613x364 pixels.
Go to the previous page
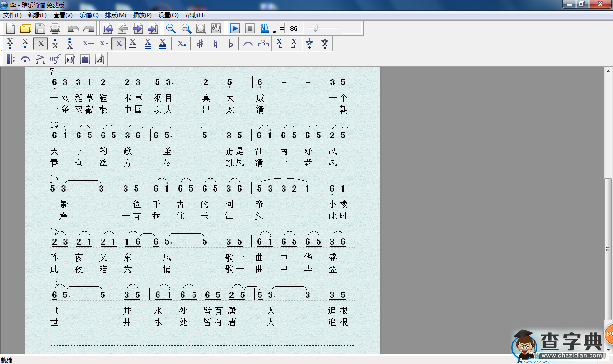[123, 28]
